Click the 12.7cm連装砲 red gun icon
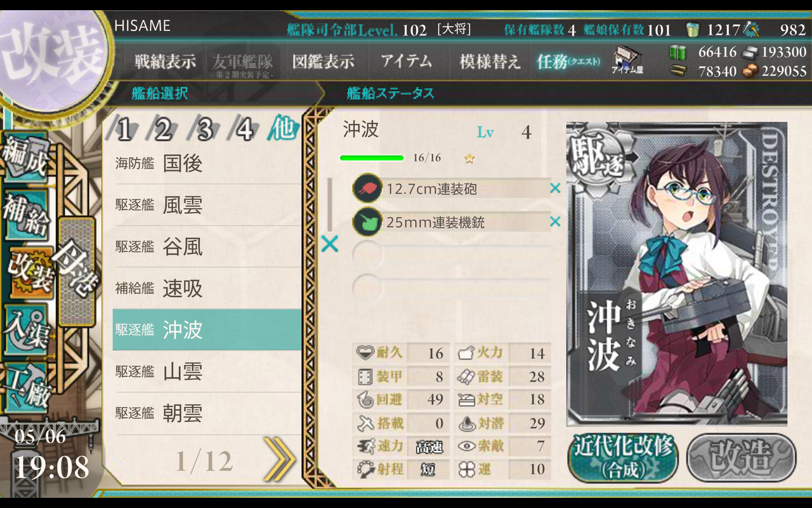The width and height of the screenshot is (812, 508). 367,188
